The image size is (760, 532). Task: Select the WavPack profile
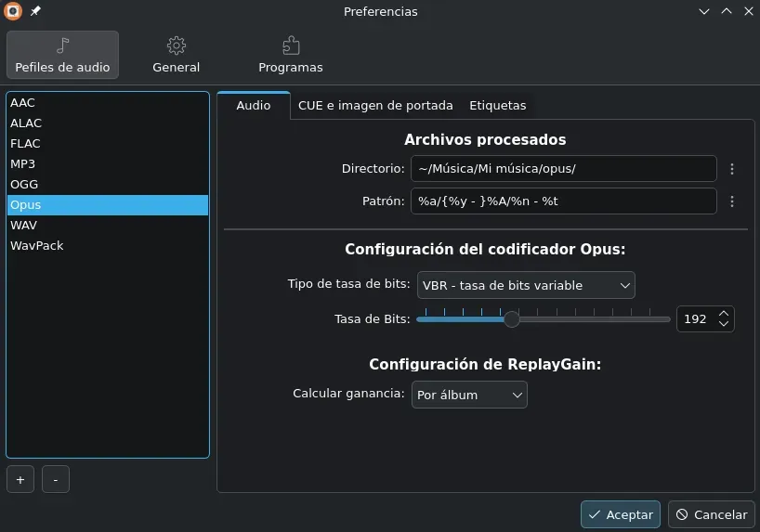pyautogui.click(x=108, y=246)
